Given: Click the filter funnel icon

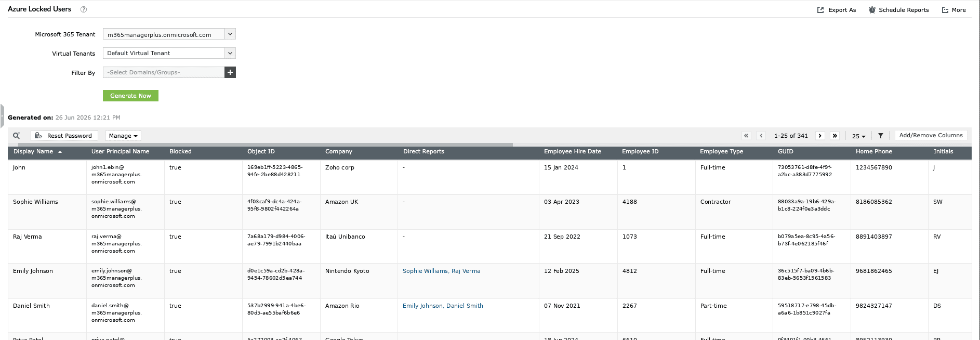Looking at the screenshot, I should click(x=881, y=136).
